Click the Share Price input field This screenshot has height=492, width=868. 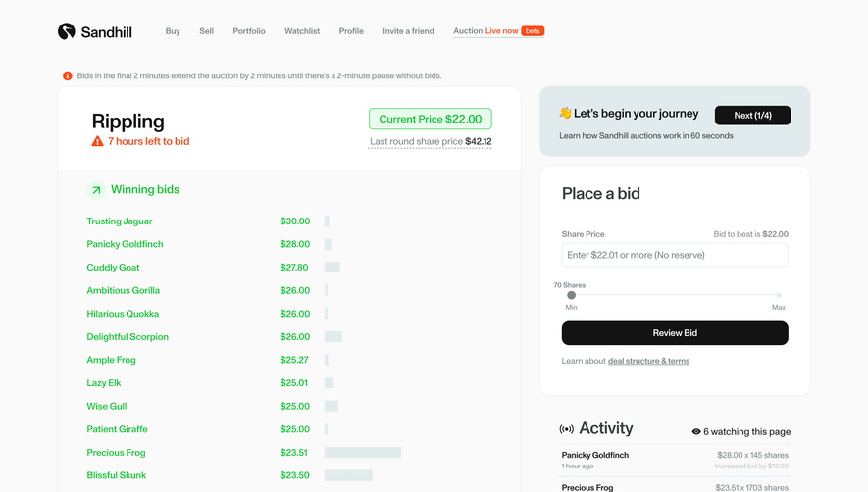point(675,255)
